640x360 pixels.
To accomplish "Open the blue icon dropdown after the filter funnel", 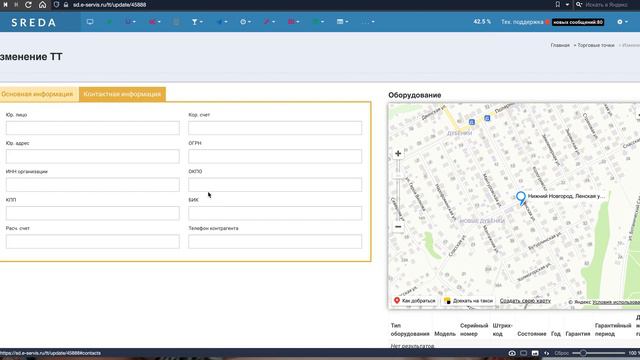I will (x=222, y=22).
